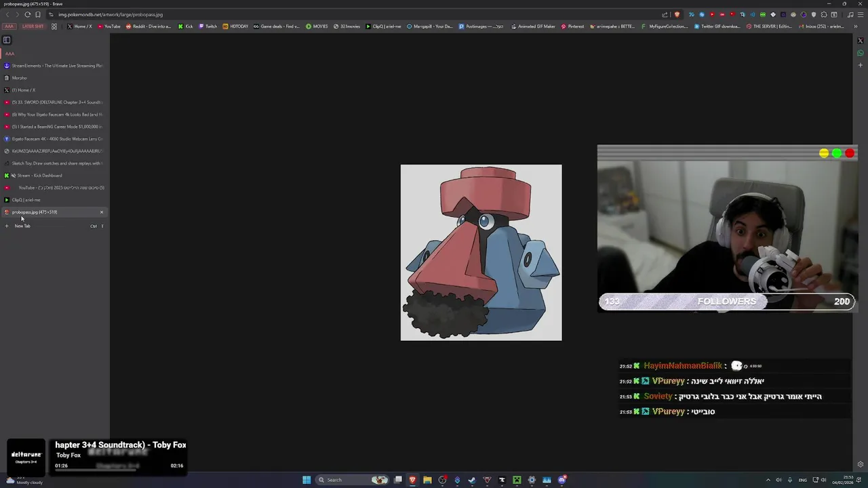Click the Deltarune album art thumbnail
This screenshot has width=868, height=488.
click(x=26, y=457)
